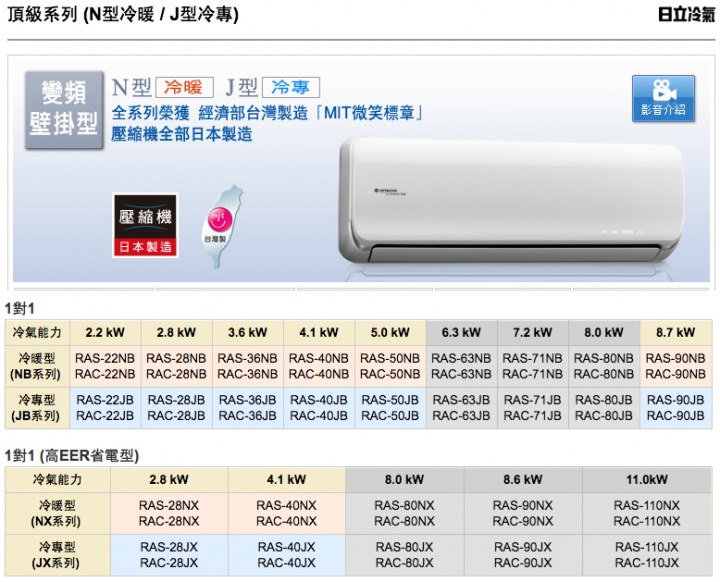720x582 pixels.
Task: Click the Hitachi air conditioner product image
Action: [511, 202]
